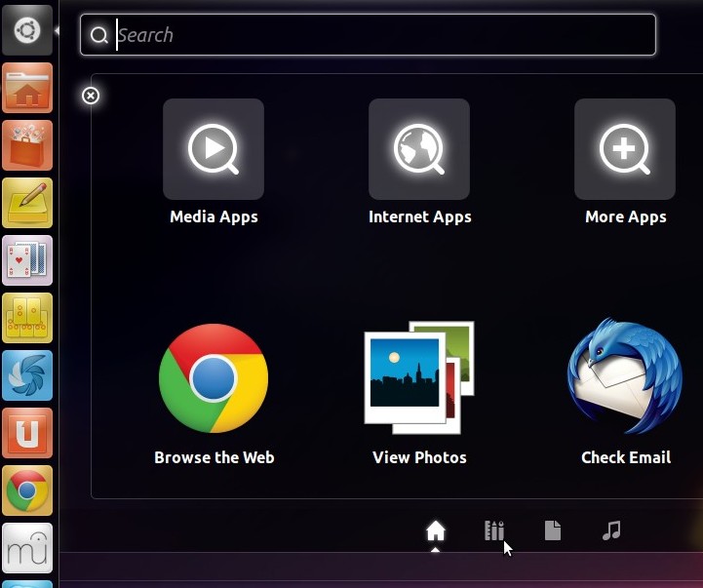Viewport: 703px width, 588px height.
Task: Launch Chrome from the launcher sidebar
Action: pos(27,490)
